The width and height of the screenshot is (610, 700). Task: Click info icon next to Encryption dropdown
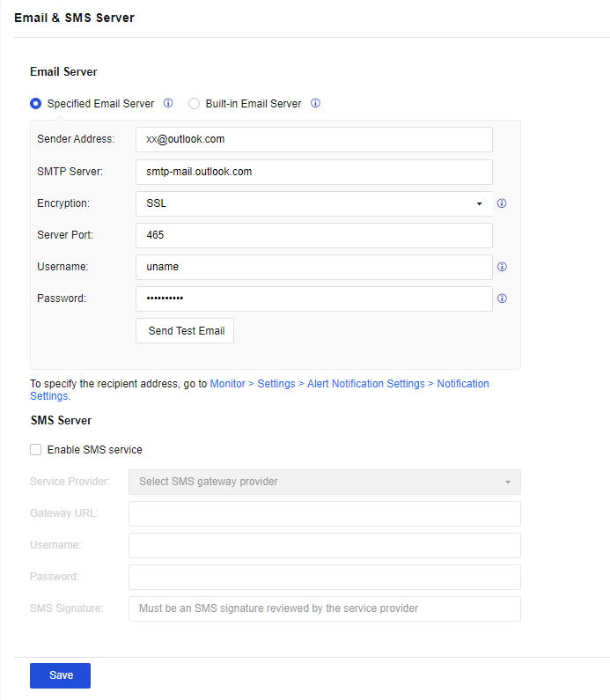(502, 203)
